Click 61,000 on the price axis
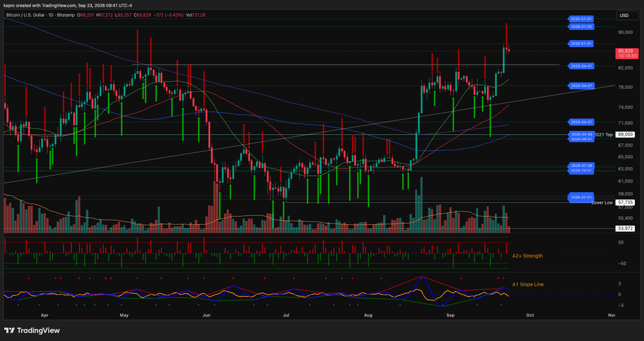This screenshot has width=644, height=341. 626,181
